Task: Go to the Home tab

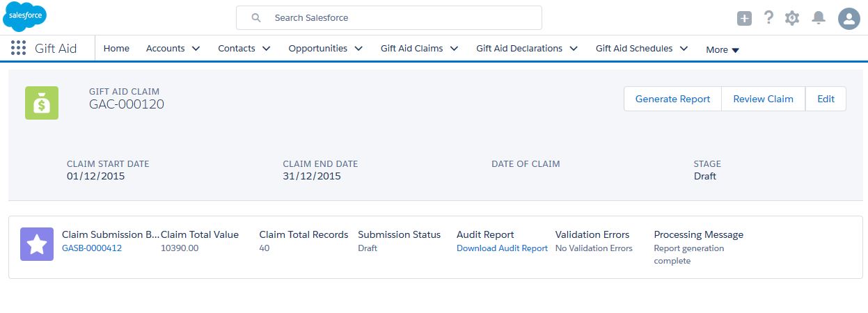Action: click(x=116, y=49)
